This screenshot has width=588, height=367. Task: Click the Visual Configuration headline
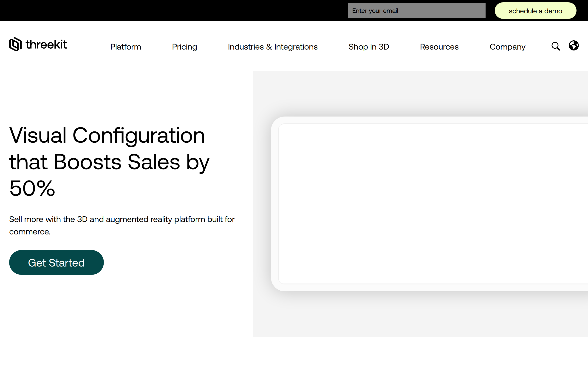[x=107, y=135]
